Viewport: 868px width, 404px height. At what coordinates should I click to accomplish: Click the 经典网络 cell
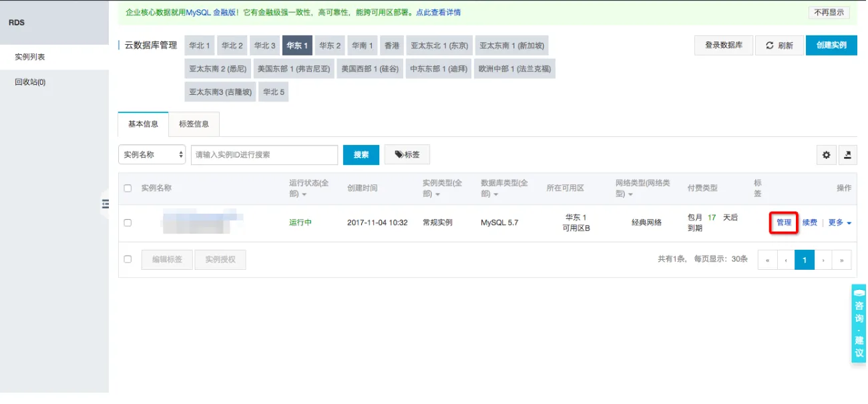(646, 222)
